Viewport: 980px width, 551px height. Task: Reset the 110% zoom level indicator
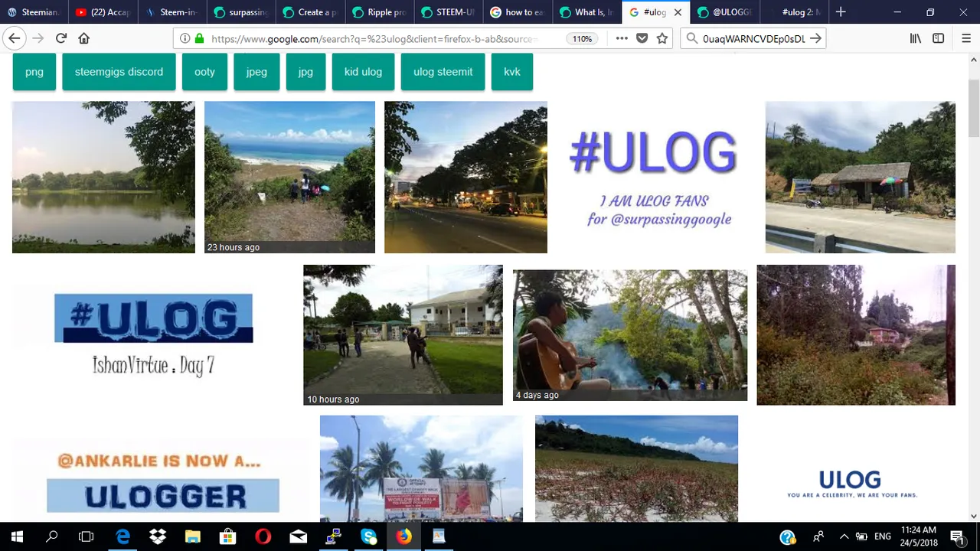click(582, 38)
